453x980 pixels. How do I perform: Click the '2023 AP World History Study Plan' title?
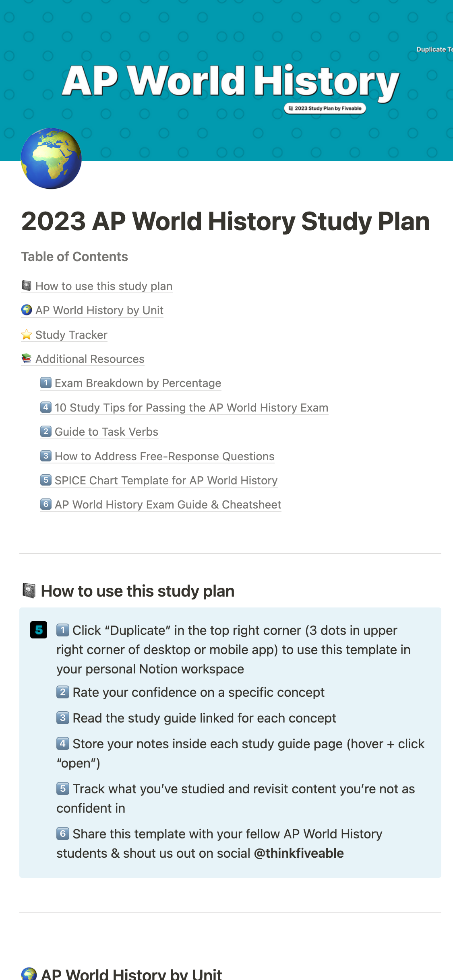pos(225,221)
